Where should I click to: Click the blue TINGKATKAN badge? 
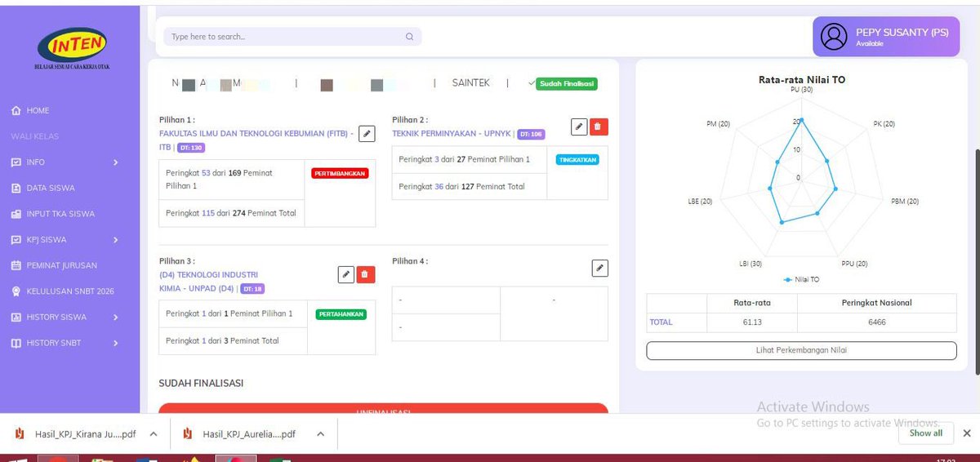coord(577,160)
